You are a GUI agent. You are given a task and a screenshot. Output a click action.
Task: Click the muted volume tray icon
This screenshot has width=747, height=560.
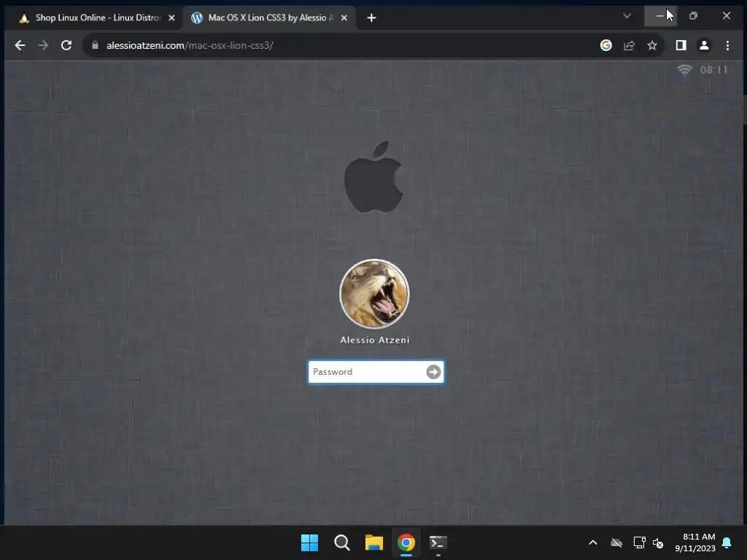659,542
